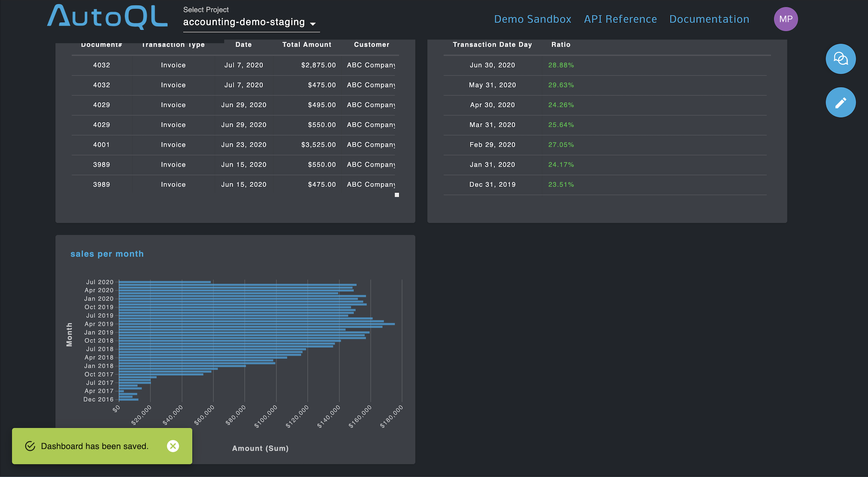
Task: Open the chat assistant bubble icon
Action: 840,59
